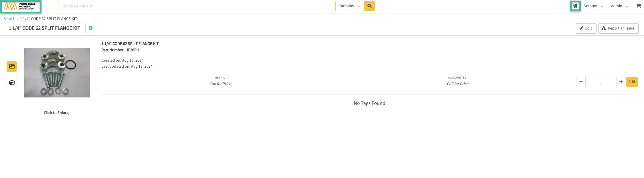Screen dimensions: 644x178
Task: Click inside the search all content field
Action: [196, 6]
